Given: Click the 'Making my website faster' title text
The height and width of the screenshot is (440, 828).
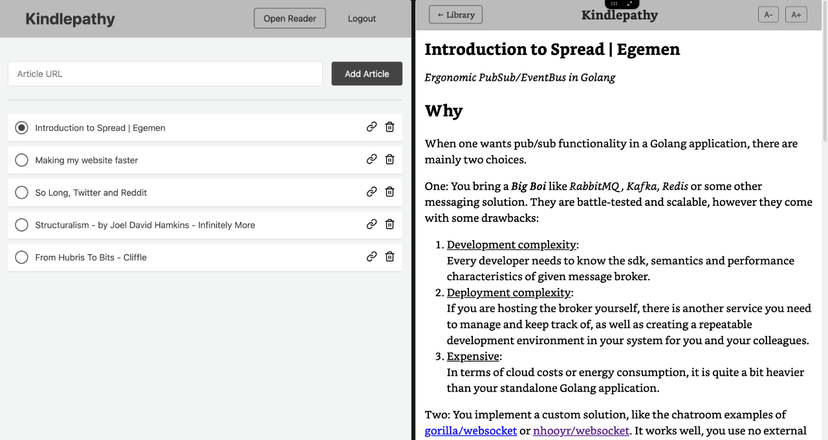Looking at the screenshot, I should [x=87, y=160].
